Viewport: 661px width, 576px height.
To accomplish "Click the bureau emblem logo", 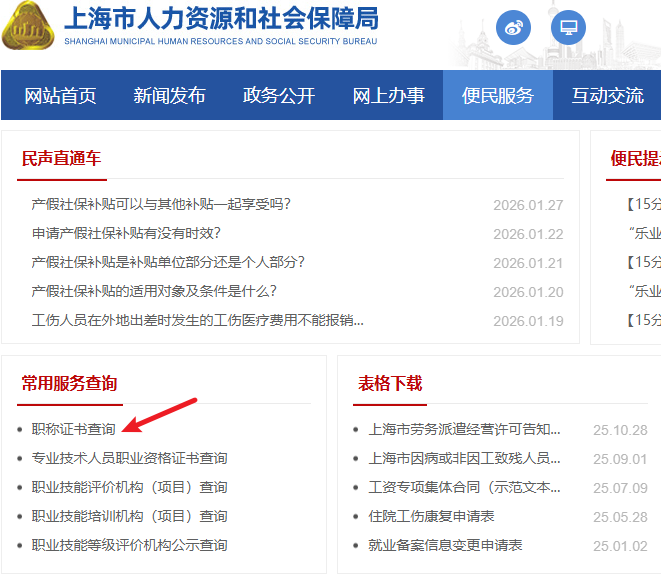I will (x=30, y=27).
